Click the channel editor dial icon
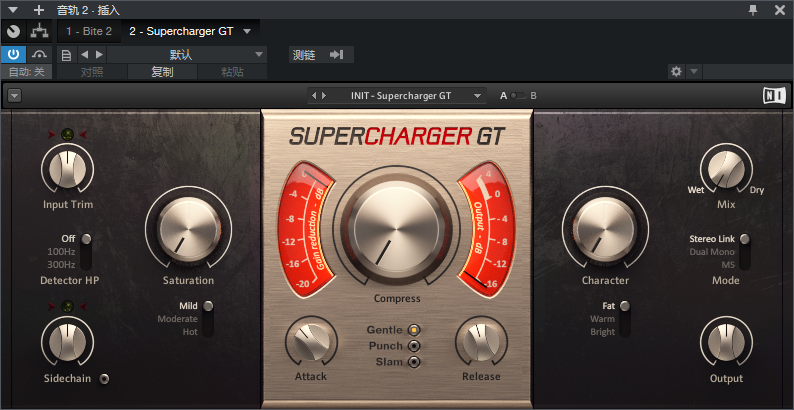 14,32
